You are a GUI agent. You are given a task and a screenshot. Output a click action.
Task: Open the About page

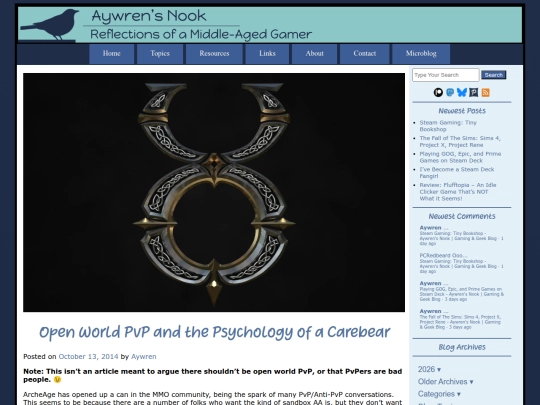click(314, 54)
